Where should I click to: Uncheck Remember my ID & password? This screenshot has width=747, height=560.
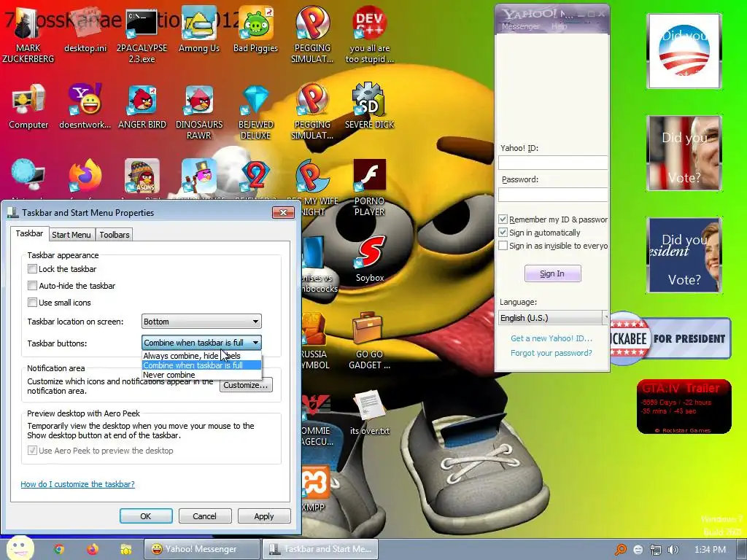(x=503, y=219)
